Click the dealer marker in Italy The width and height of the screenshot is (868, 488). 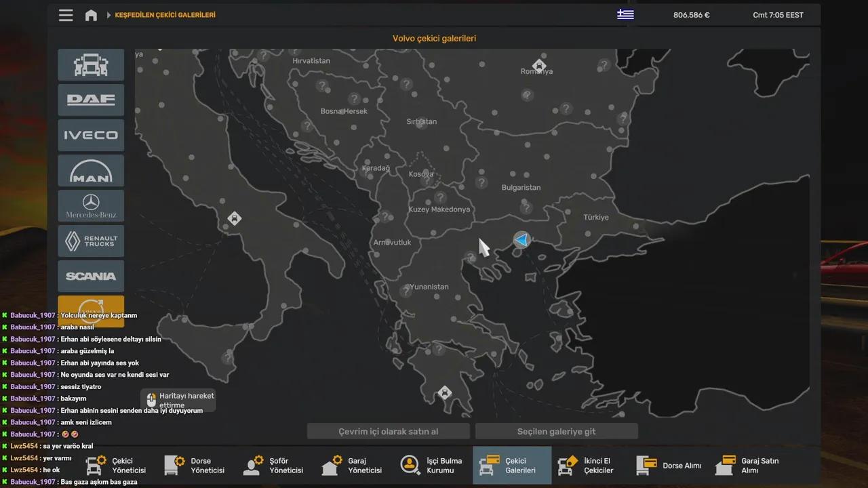(x=234, y=218)
